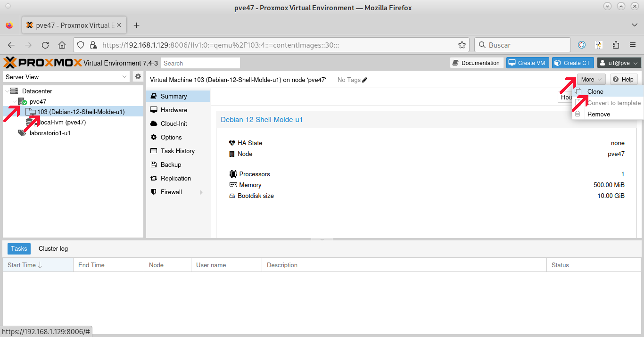The width and height of the screenshot is (644, 337).
Task: Open the Firefox hamburger menu
Action: [x=633, y=45]
